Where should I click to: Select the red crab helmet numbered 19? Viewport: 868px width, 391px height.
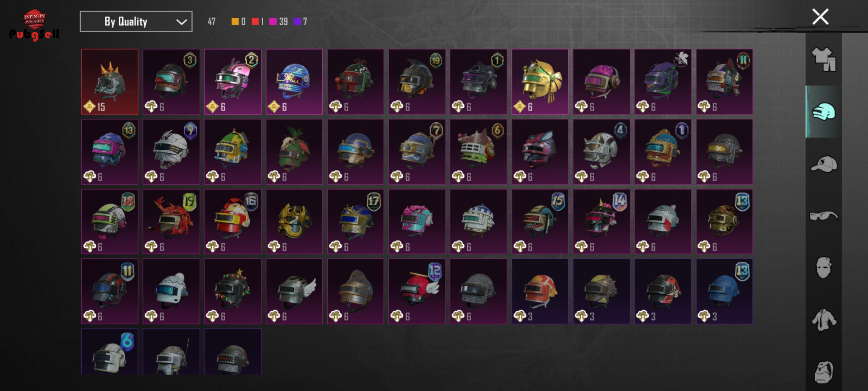tap(171, 222)
